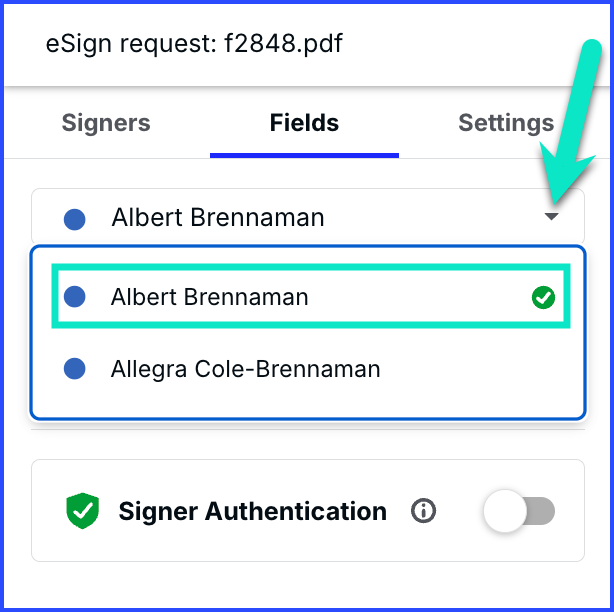
Task: Switch to the Signers tab
Action: pyautogui.click(x=106, y=123)
